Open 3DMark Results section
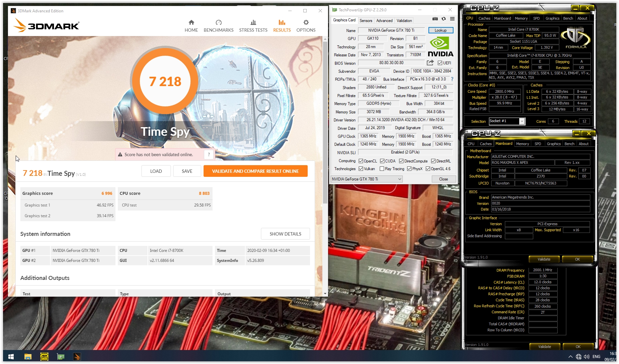Screen dimensions: 619x364 point(282,26)
